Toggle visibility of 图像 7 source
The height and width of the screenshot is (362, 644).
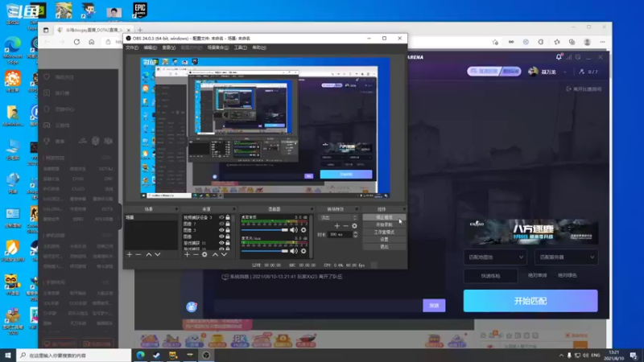point(221,224)
